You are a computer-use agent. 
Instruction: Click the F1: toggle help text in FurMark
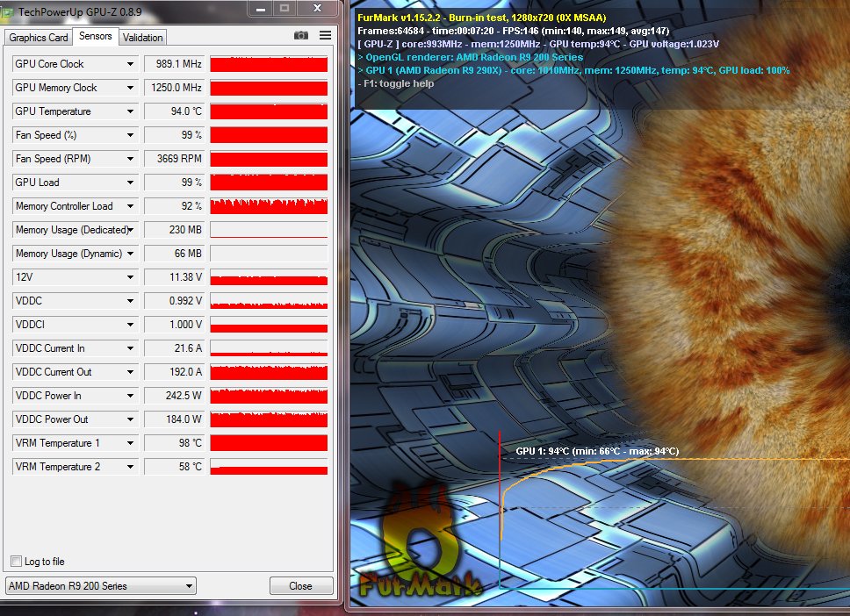396,83
